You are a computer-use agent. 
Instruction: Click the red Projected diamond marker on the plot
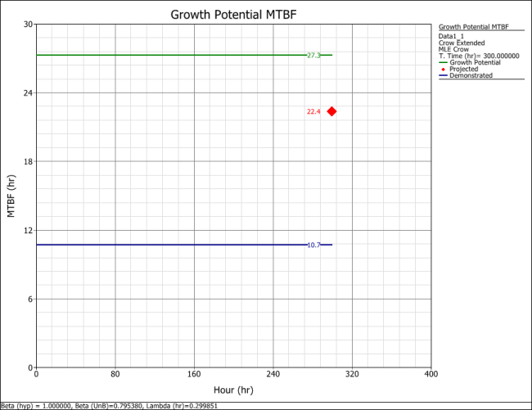(331, 111)
